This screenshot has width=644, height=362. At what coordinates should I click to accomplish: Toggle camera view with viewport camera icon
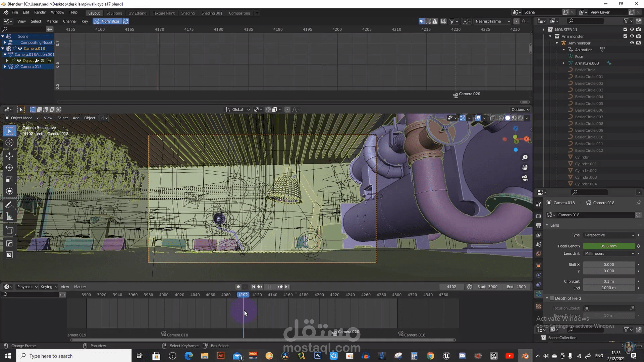point(525,178)
